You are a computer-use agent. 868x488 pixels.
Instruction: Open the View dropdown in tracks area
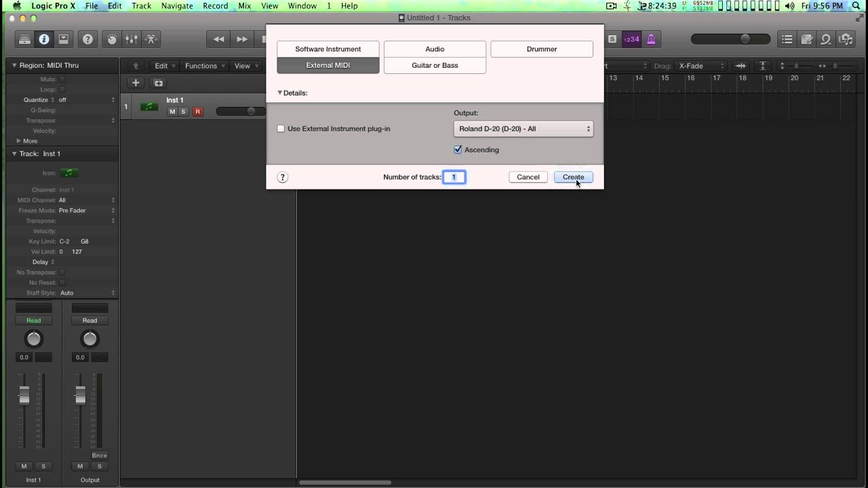click(245, 66)
